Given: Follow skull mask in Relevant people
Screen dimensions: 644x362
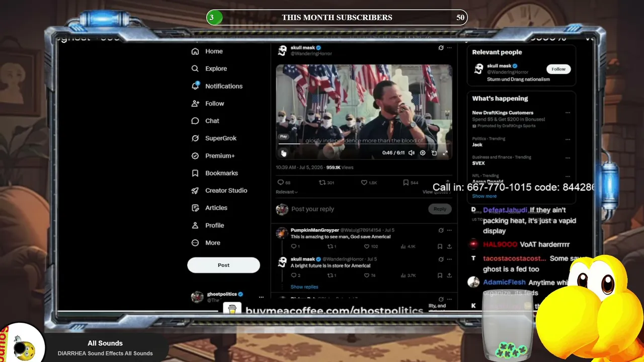Looking at the screenshot, I should pos(558,69).
